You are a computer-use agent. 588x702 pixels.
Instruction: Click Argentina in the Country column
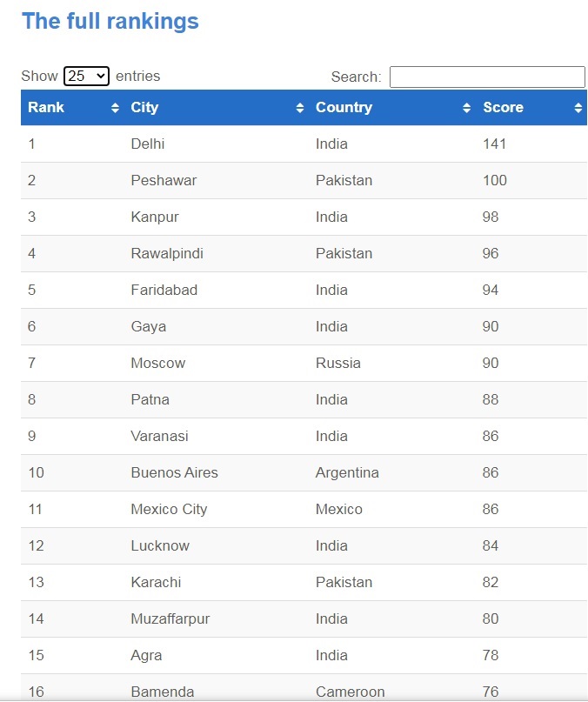347,473
